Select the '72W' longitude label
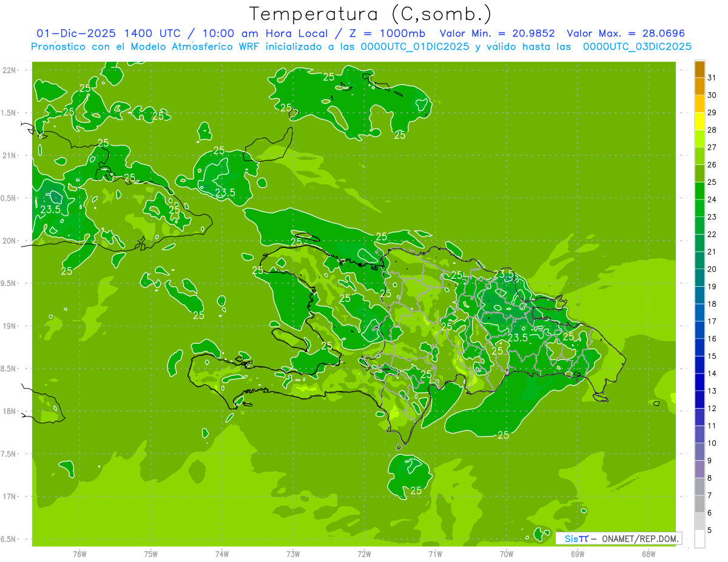The image size is (728, 562). click(x=364, y=554)
